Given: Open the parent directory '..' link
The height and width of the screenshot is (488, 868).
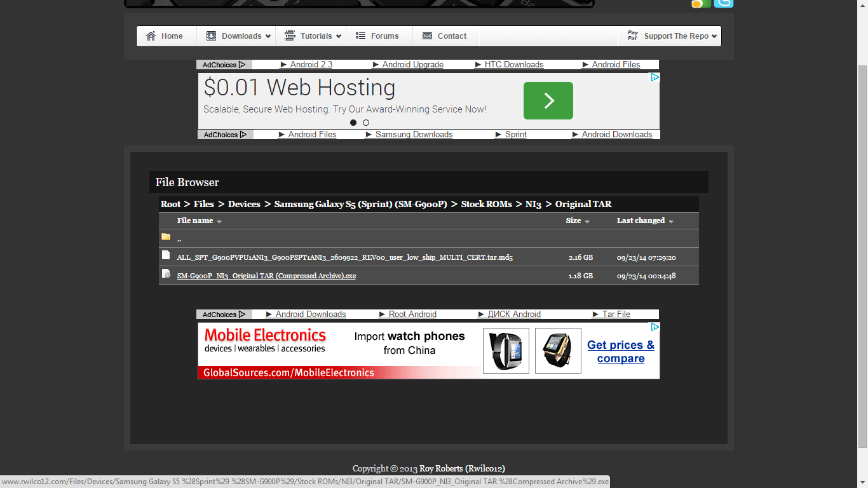Looking at the screenshot, I should coord(179,239).
